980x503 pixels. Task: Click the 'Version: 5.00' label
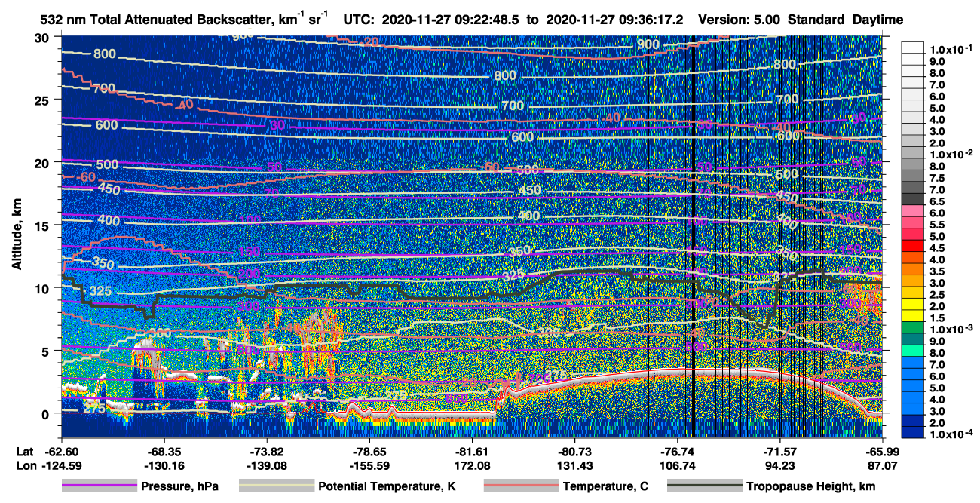point(740,20)
